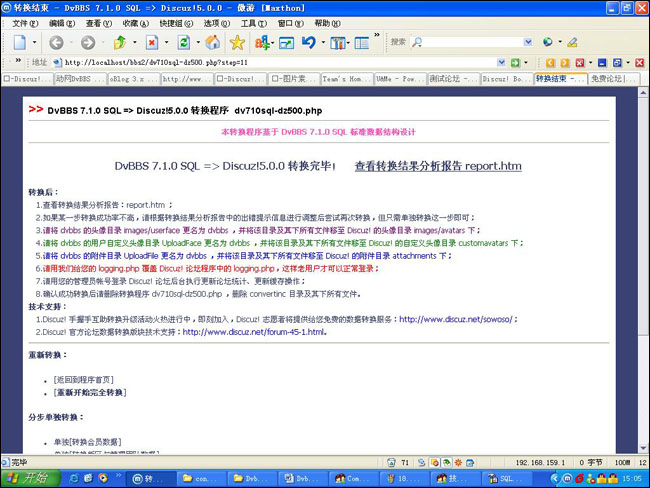
Task: Click the search engine globe icon
Action: (548, 42)
